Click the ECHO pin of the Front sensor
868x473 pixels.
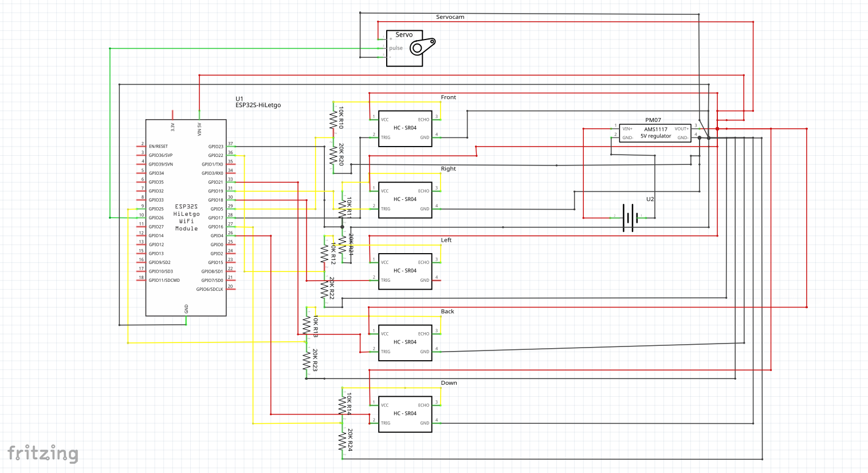[423, 120]
